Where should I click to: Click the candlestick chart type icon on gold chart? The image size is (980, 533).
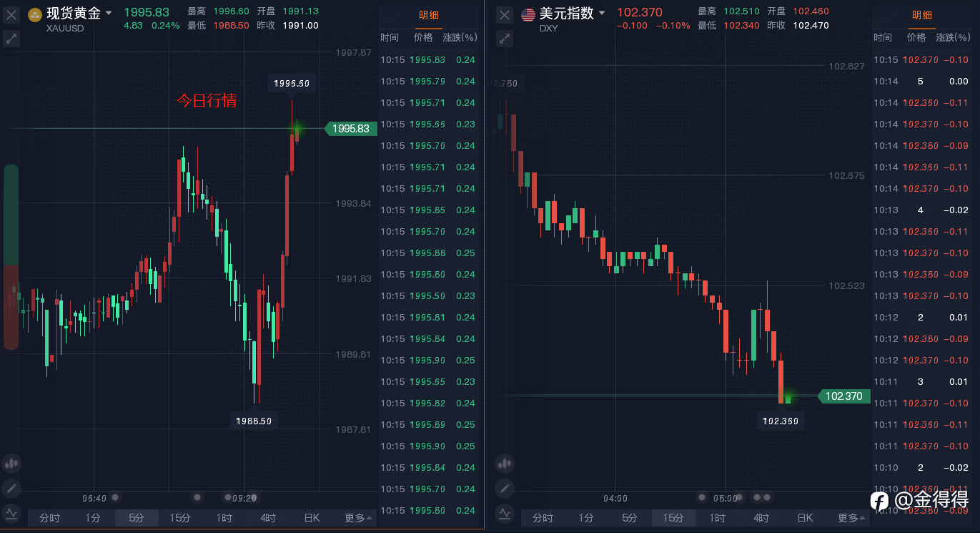click(x=11, y=464)
